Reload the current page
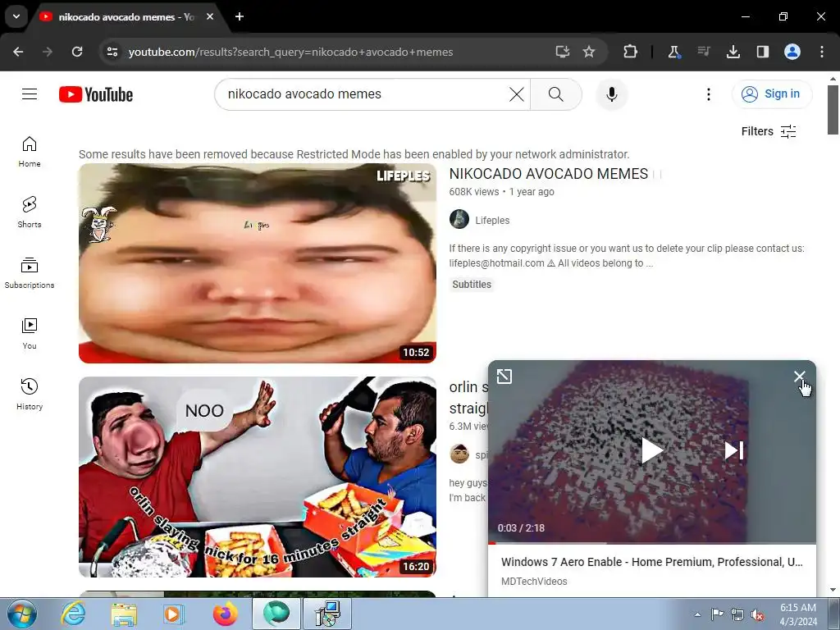 77,52
